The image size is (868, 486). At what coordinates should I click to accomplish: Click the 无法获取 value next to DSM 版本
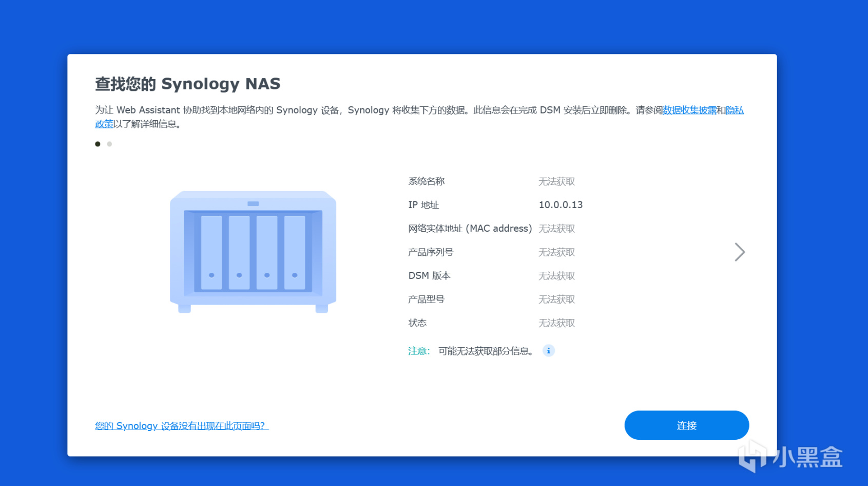557,276
